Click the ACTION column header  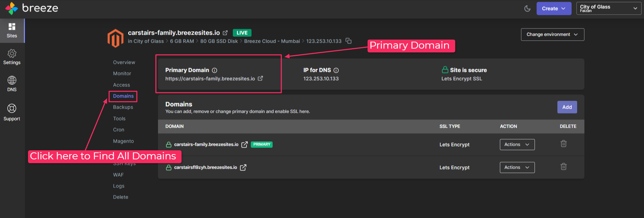click(x=508, y=126)
